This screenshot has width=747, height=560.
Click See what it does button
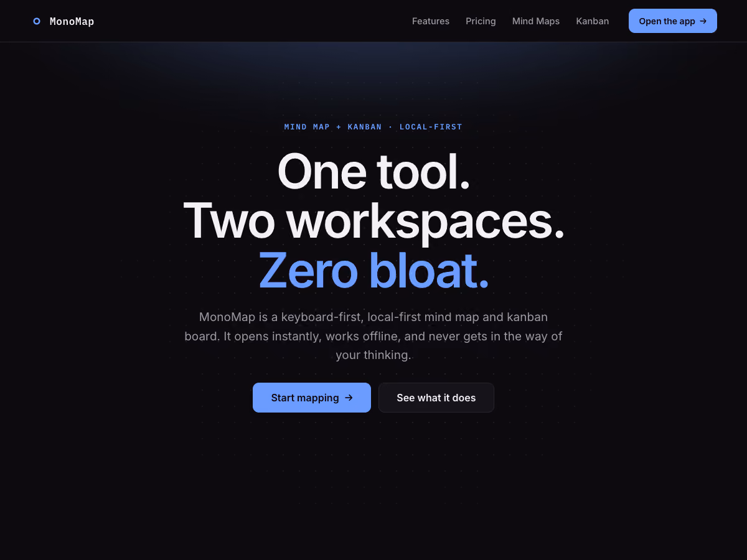pyautogui.click(x=436, y=398)
